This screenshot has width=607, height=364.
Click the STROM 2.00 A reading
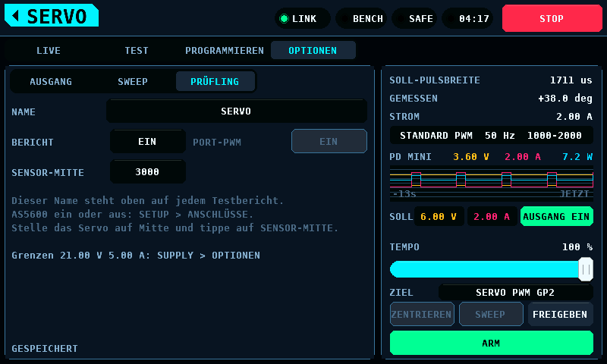point(574,117)
